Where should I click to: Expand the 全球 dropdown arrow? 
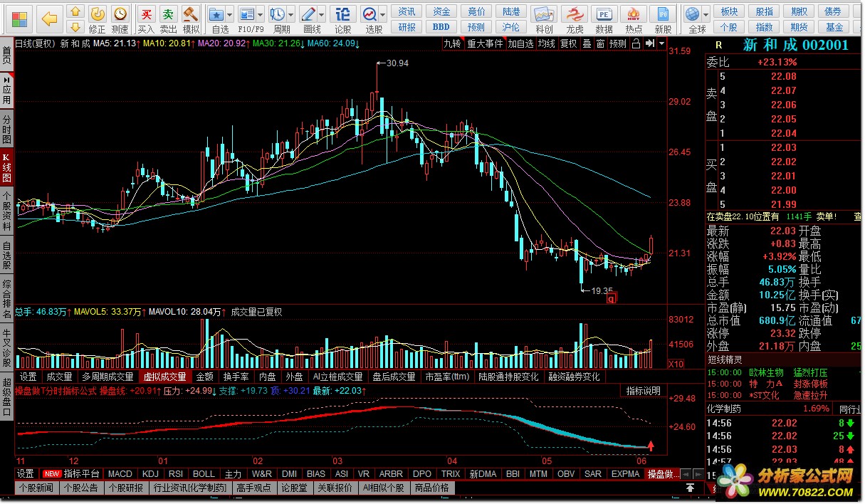click(706, 14)
